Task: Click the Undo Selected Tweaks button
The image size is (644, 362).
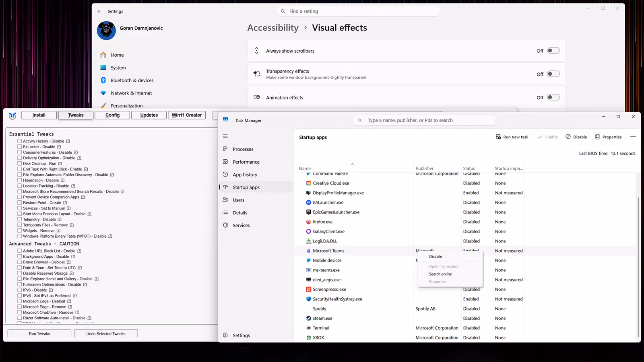Action: coord(106,334)
